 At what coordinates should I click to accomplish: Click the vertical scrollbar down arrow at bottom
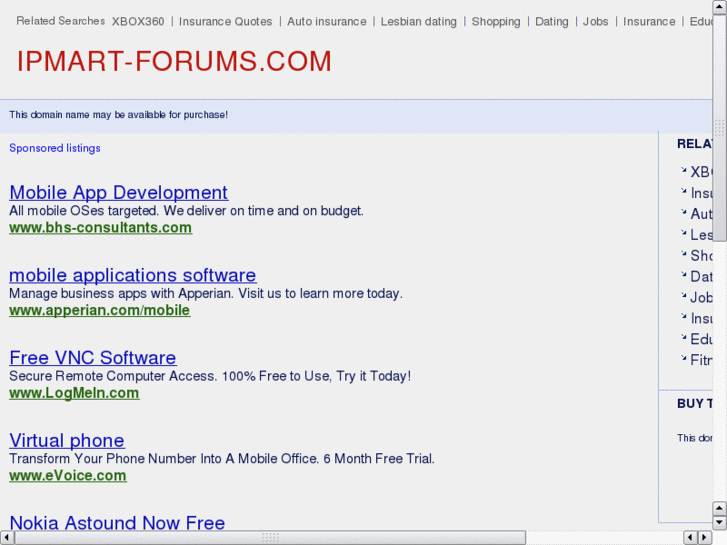pyautogui.click(x=719, y=523)
